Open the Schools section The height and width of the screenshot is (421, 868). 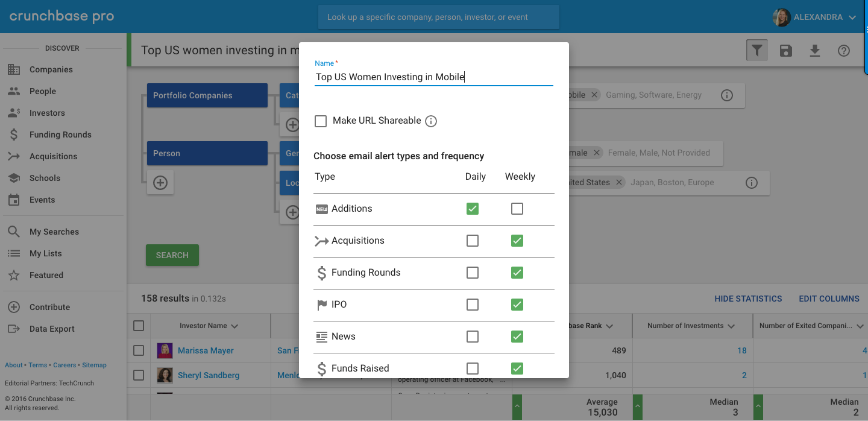pyautogui.click(x=45, y=178)
